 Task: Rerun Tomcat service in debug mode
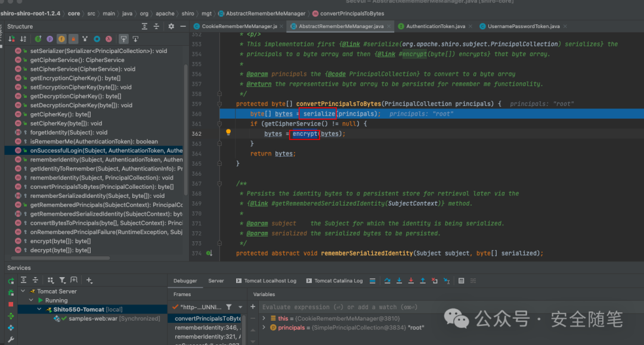[x=11, y=293]
